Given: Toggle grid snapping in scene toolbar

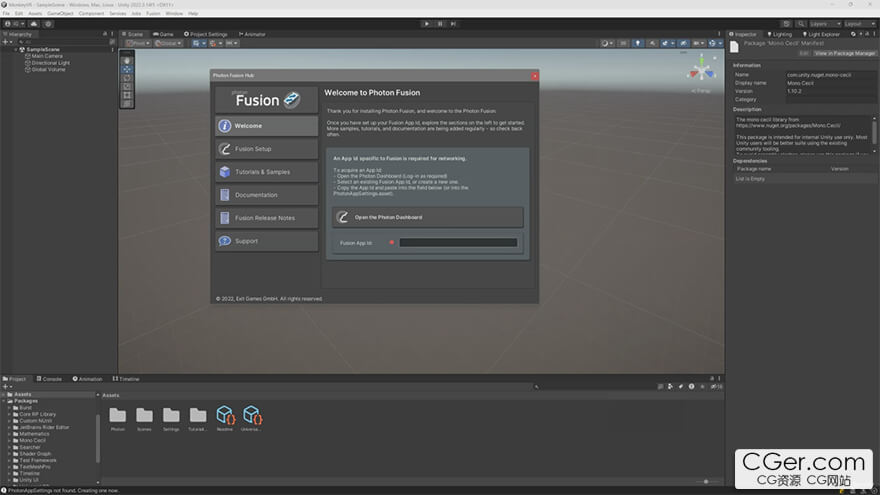Looking at the screenshot, I should (x=213, y=43).
